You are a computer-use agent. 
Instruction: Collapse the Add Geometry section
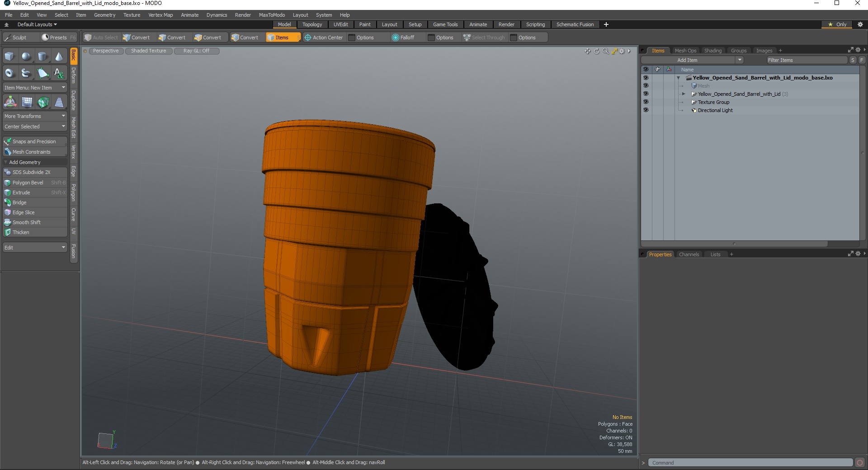6,162
